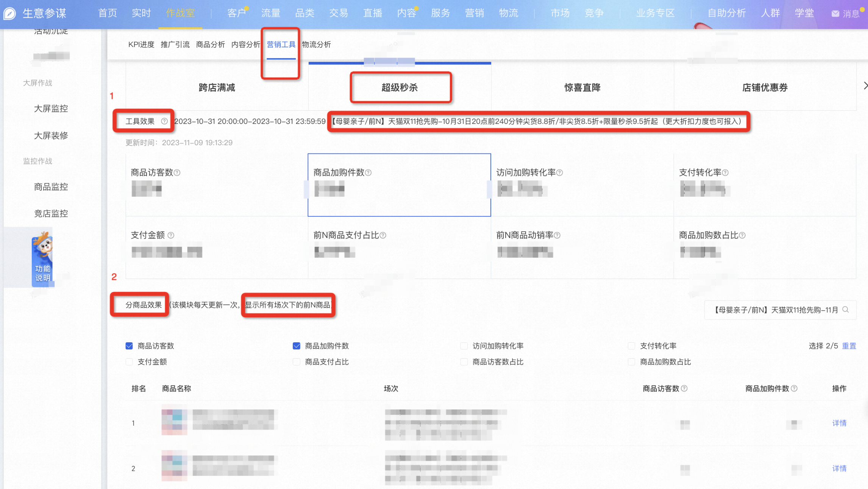The height and width of the screenshot is (489, 868).
Task: Click help icon beside 前N商品动销率
Action: point(557,235)
